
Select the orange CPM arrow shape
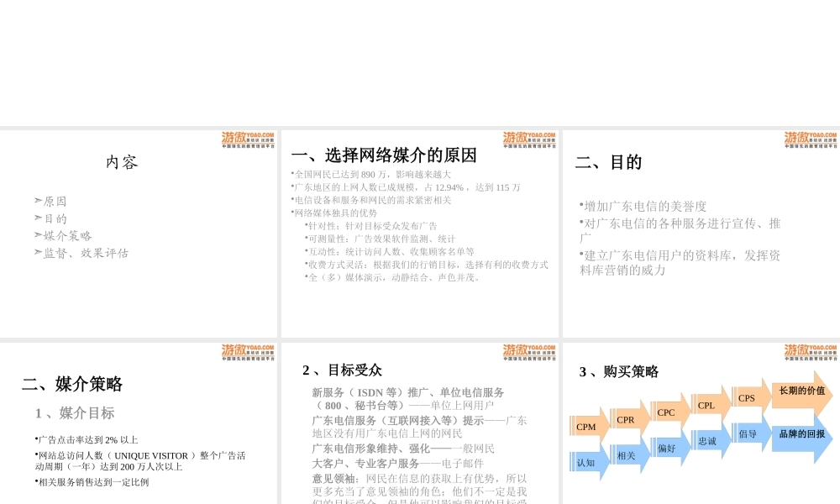[x=590, y=427]
